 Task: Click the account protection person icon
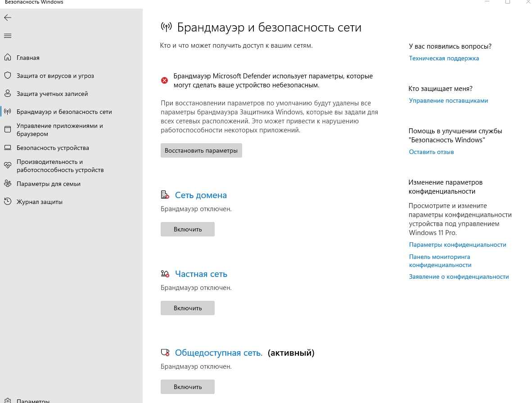8,94
